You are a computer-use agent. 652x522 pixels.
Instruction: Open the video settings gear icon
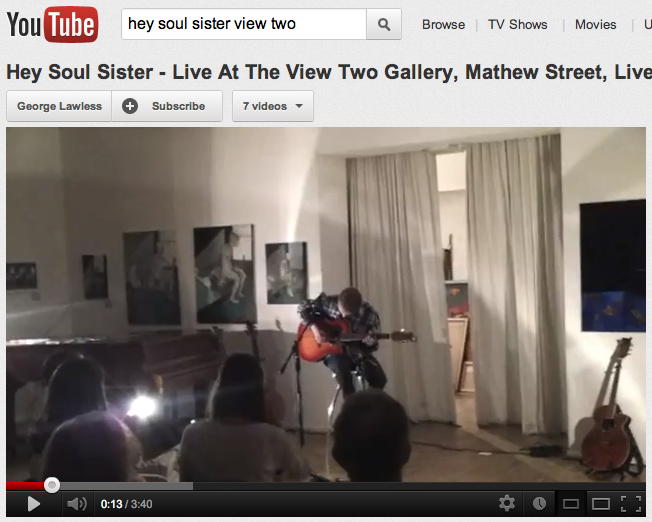pos(506,504)
